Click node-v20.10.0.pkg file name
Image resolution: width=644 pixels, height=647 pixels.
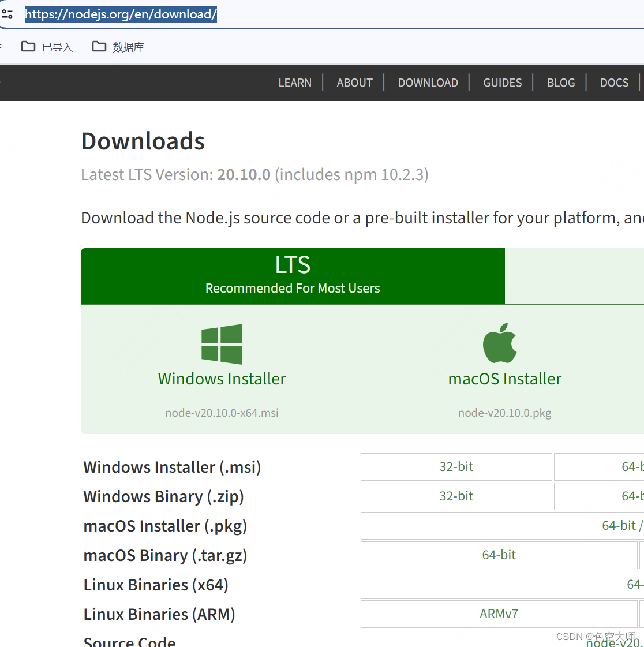click(x=504, y=413)
